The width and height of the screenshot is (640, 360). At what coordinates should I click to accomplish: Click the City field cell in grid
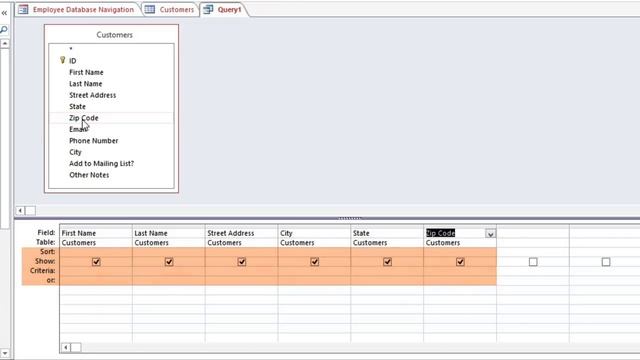click(314, 233)
